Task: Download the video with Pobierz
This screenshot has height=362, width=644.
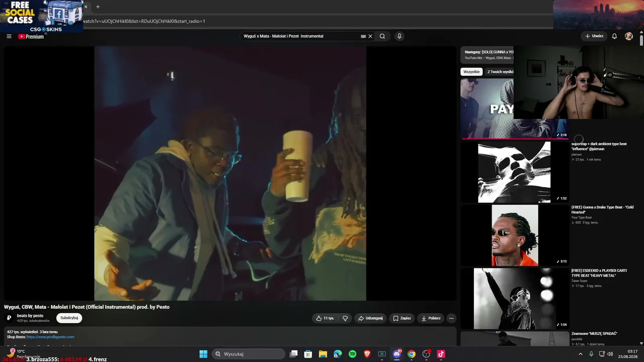Action: [431, 318]
